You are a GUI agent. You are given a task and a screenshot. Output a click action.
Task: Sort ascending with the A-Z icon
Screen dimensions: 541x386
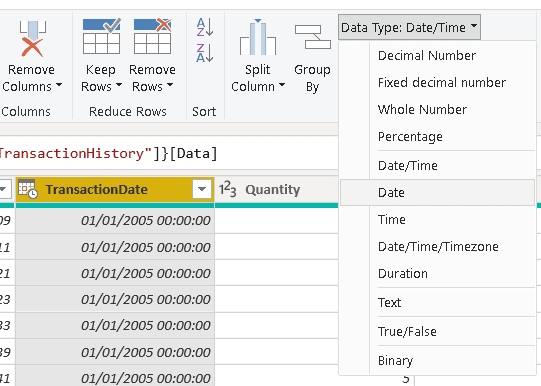coord(205,27)
